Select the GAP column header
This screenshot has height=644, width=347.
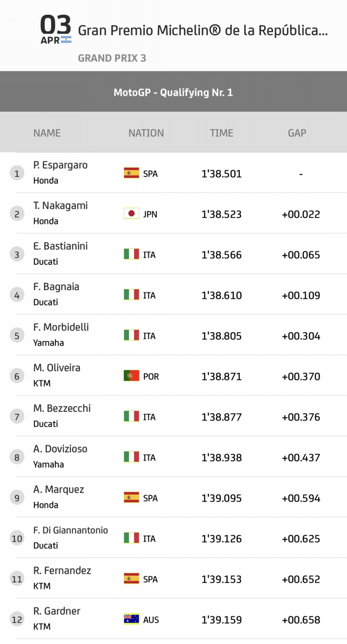click(297, 133)
